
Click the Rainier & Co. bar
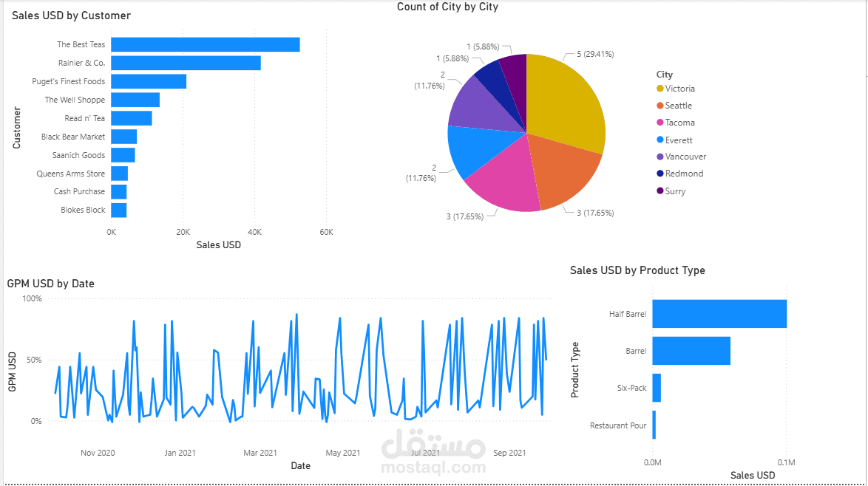(x=185, y=63)
